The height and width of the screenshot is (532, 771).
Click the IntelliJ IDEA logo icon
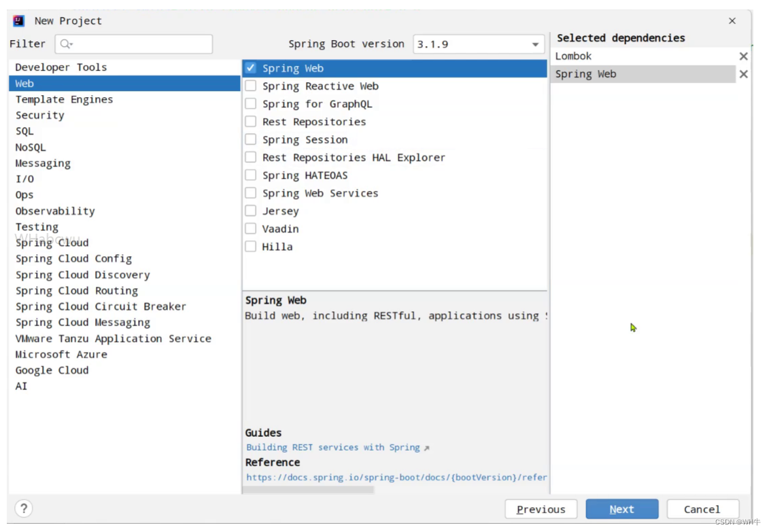[18, 20]
